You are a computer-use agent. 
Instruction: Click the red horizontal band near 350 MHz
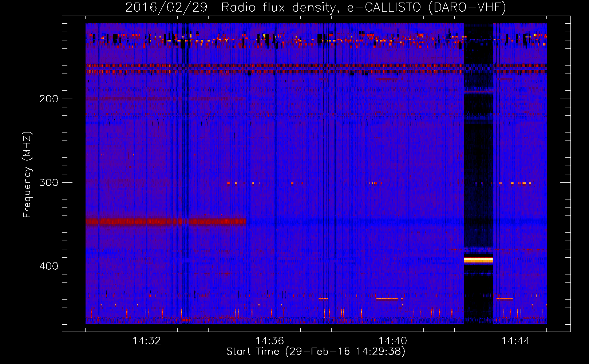(166, 221)
